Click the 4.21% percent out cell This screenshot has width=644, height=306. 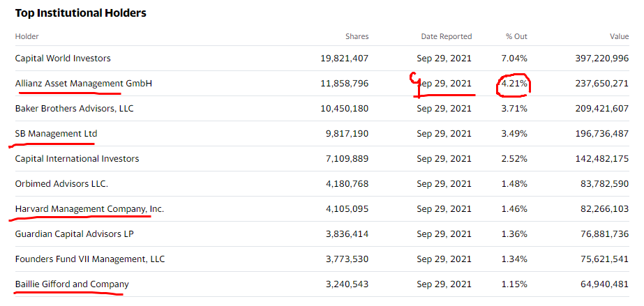coord(514,83)
